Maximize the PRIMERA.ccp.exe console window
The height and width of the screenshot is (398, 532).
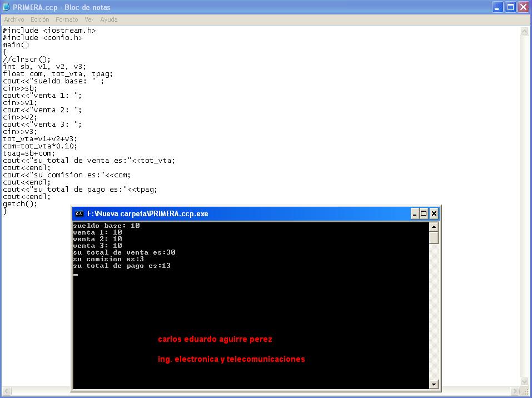click(424, 213)
